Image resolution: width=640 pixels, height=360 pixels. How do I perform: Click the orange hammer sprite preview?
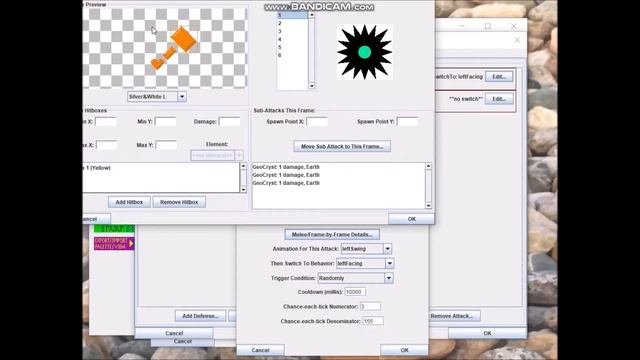174,48
